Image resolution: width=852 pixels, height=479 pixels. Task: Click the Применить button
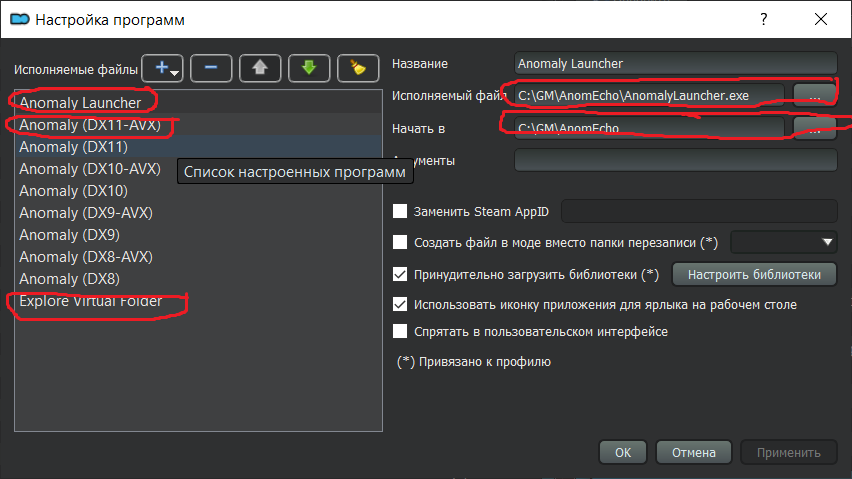click(788, 452)
